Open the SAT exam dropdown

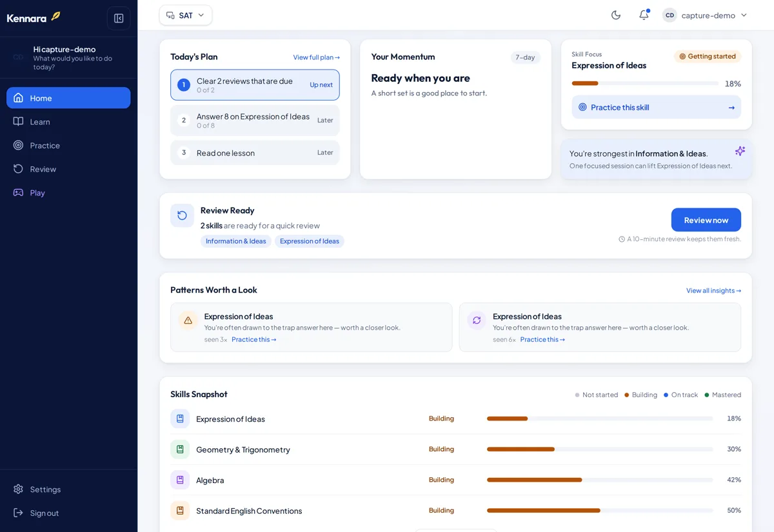[186, 15]
